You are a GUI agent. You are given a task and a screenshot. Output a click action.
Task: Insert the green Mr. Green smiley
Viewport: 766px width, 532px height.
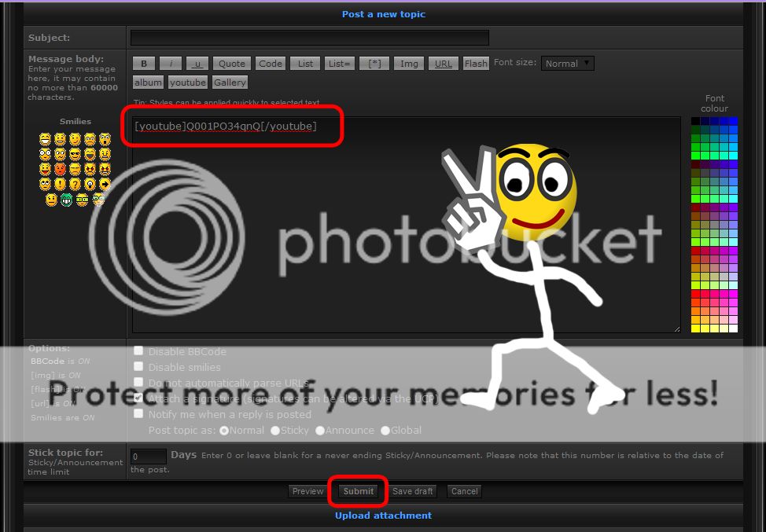[66, 200]
